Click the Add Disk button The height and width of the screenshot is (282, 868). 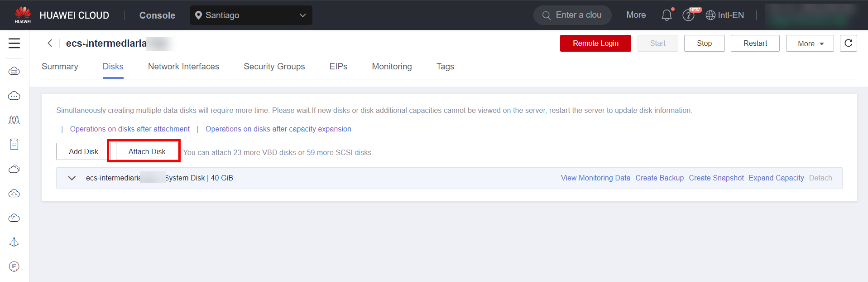tap(83, 151)
